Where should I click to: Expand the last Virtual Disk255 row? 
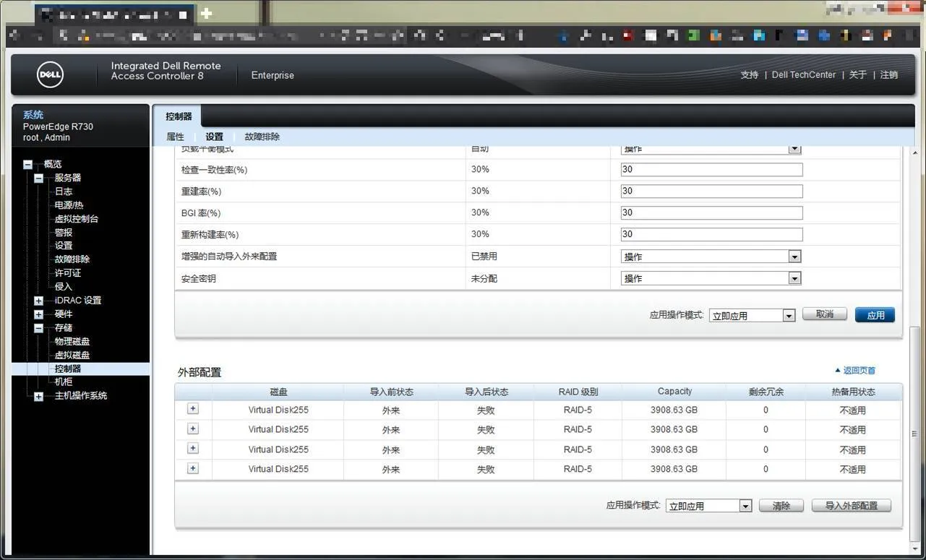coord(192,468)
